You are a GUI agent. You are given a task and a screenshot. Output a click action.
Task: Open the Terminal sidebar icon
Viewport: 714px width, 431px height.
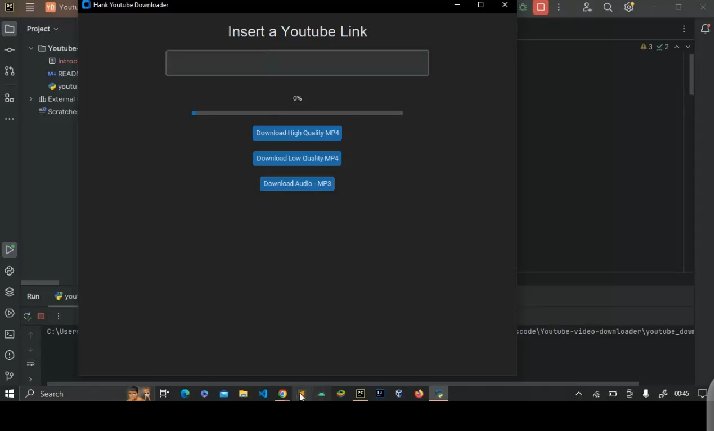(10, 334)
